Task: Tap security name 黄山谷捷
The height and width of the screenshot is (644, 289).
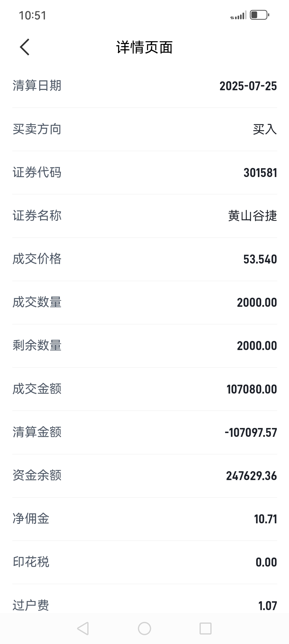Action: pos(252,216)
